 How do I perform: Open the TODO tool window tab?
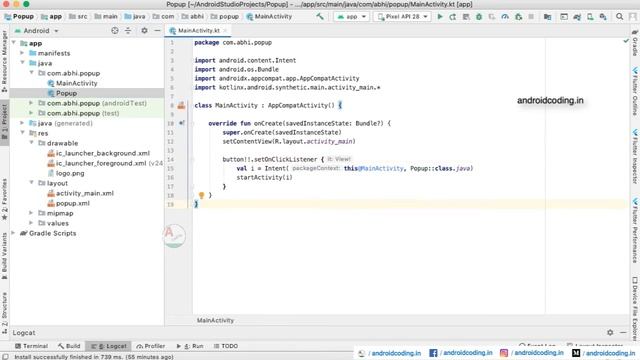click(226, 346)
